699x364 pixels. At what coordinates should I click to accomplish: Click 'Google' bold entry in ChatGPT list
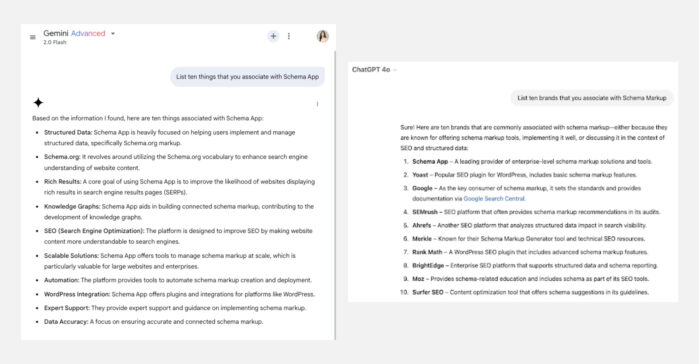click(422, 188)
